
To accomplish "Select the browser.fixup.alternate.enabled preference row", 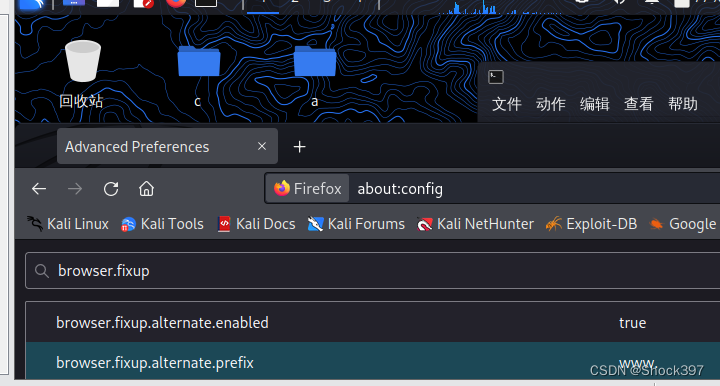I will pyautogui.click(x=372, y=322).
